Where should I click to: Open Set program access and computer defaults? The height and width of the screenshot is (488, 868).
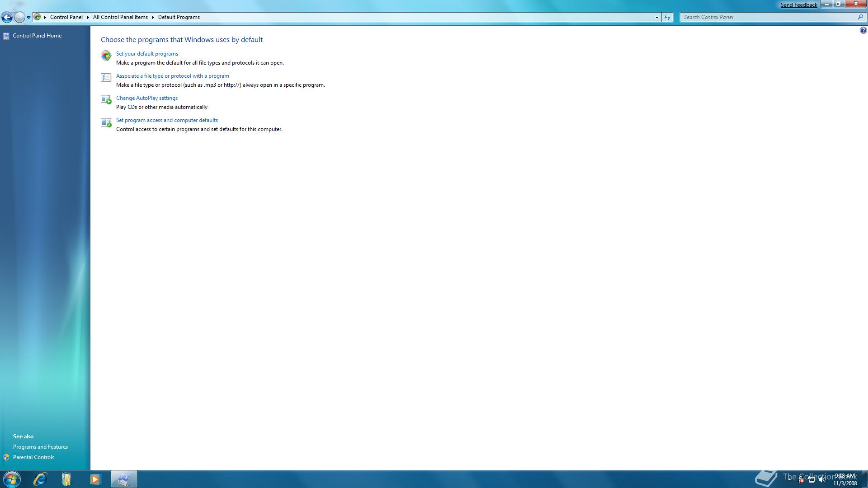tap(167, 120)
